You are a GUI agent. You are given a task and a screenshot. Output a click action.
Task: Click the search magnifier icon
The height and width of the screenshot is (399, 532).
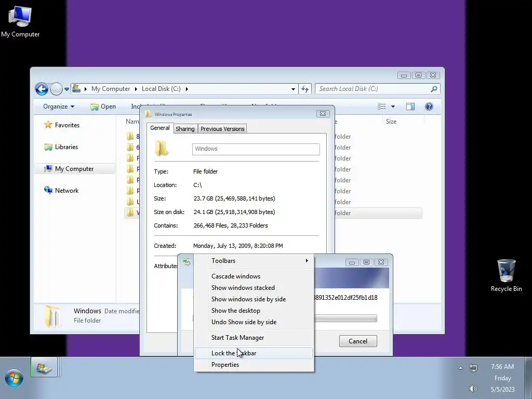(x=434, y=89)
